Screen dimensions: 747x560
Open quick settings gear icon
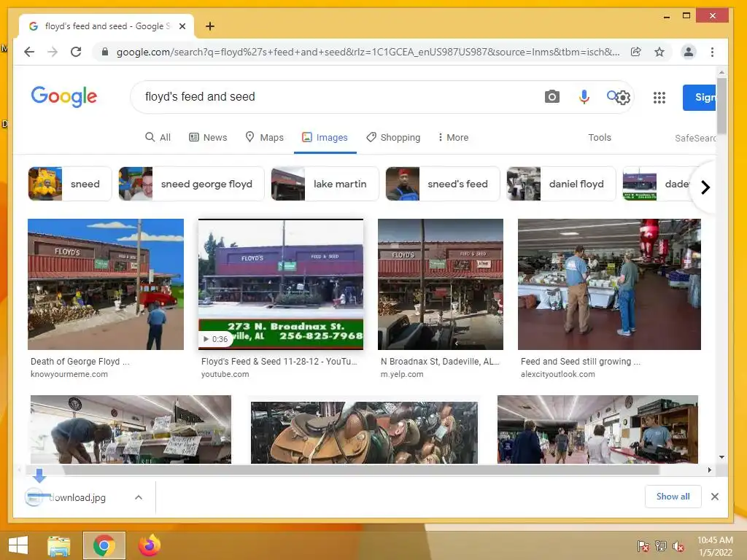(623, 98)
